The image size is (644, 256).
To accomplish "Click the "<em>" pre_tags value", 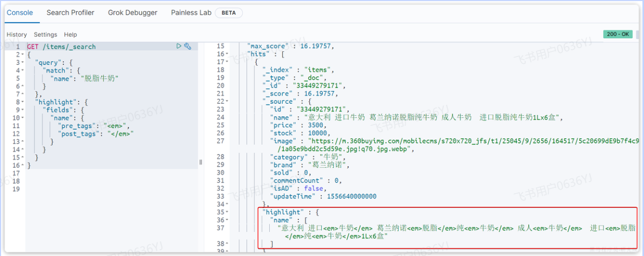I will (115, 126).
